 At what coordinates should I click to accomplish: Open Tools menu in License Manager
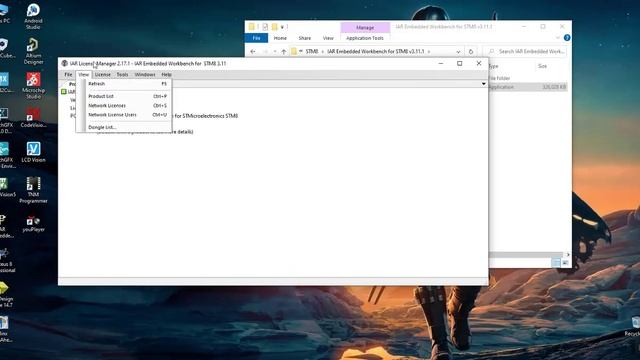[122, 75]
